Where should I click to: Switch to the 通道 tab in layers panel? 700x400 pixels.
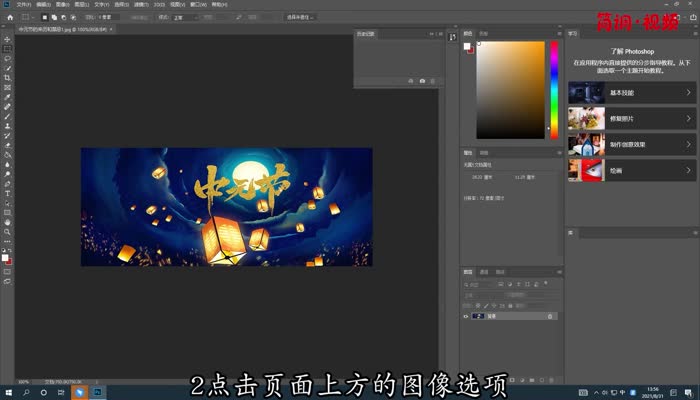484,272
